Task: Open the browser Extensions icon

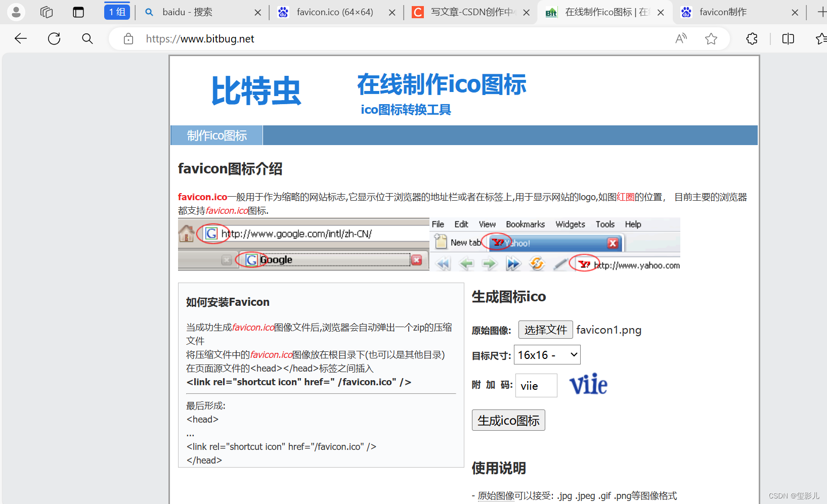Action: point(752,38)
